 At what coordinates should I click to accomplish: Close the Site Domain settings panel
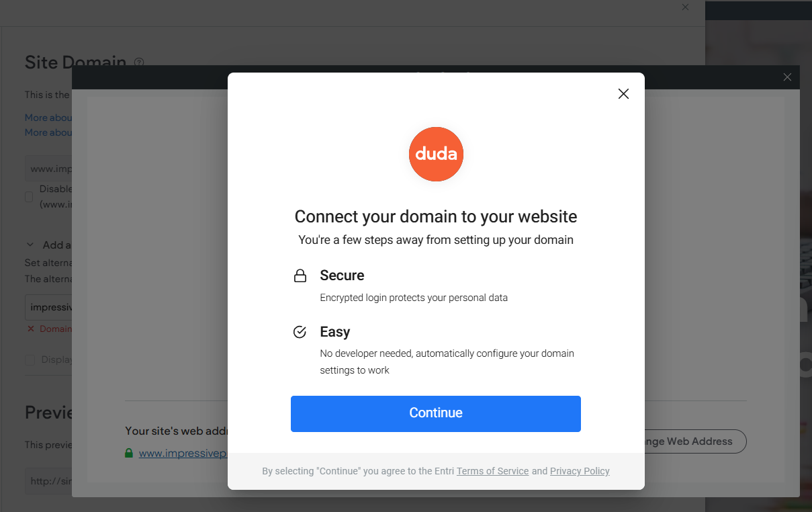coord(685,7)
